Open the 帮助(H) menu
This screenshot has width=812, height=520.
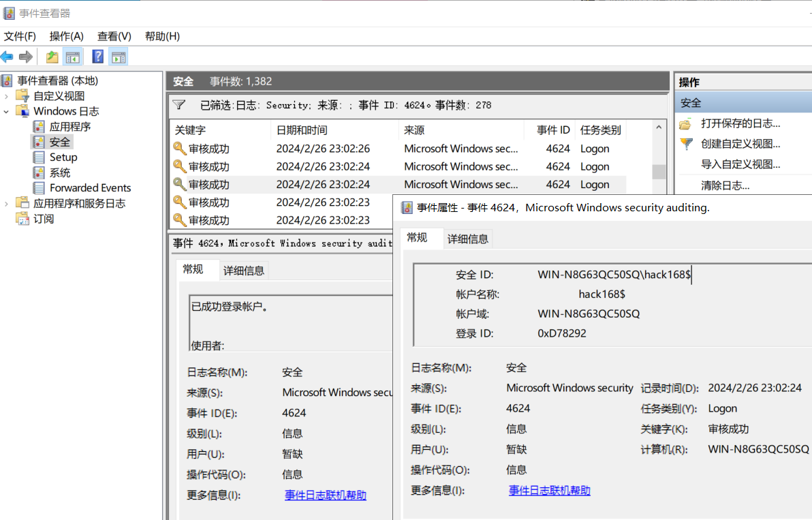point(162,36)
